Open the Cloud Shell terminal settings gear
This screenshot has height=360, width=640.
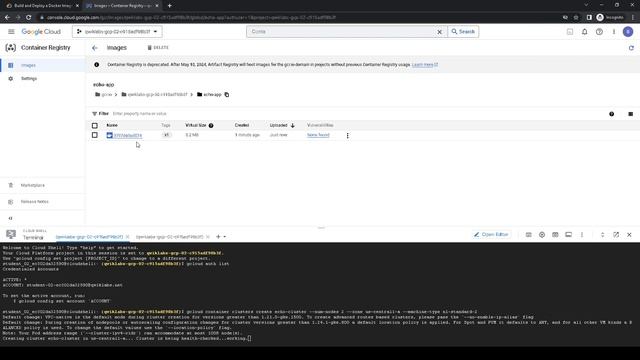542,235
